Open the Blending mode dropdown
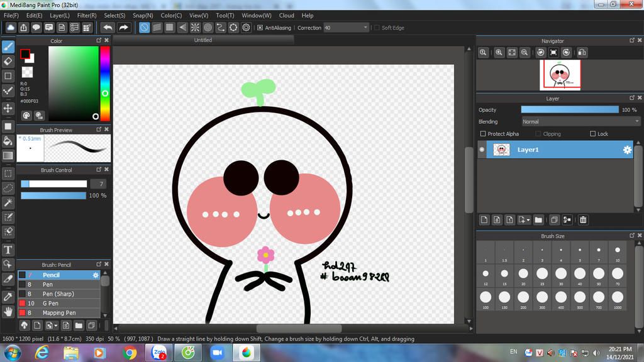 580,122
